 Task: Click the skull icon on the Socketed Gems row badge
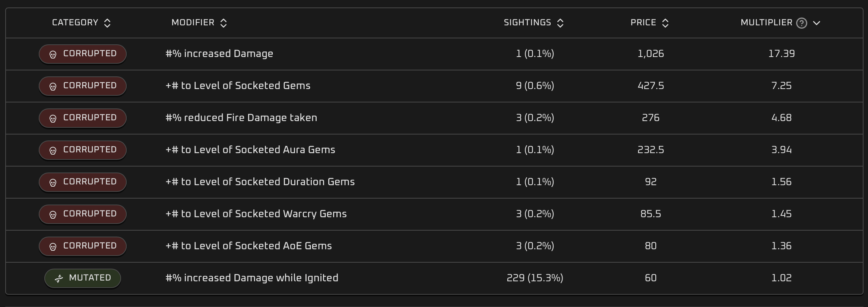coord(54,86)
